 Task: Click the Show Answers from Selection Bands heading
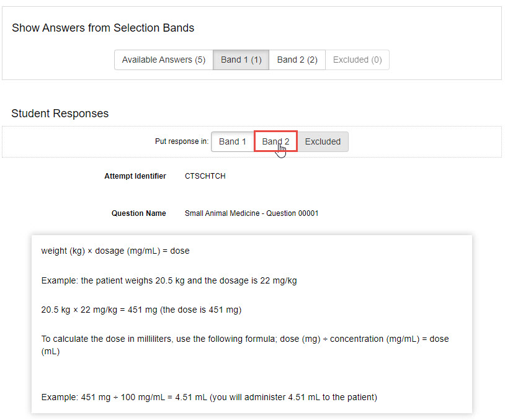[103, 28]
